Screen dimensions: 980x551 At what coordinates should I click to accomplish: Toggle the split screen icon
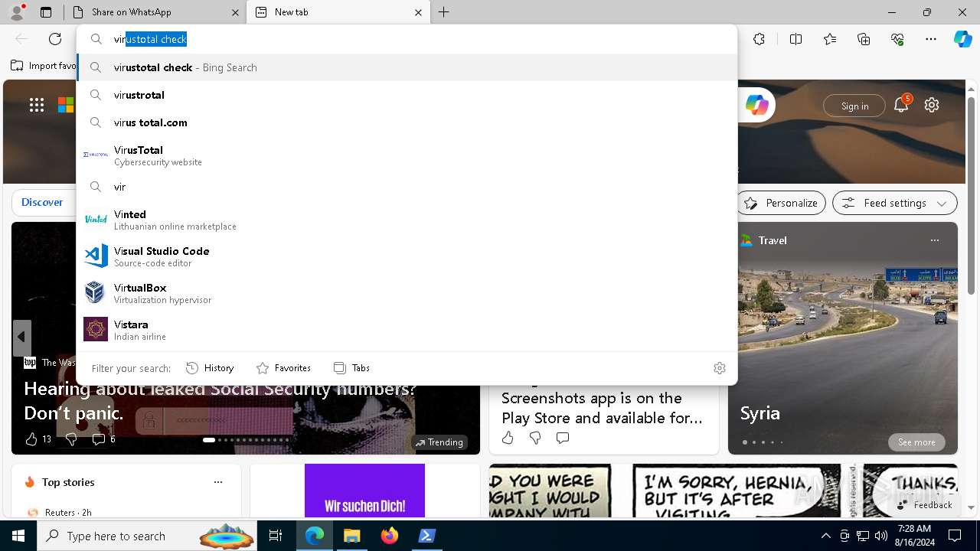pyautogui.click(x=795, y=39)
